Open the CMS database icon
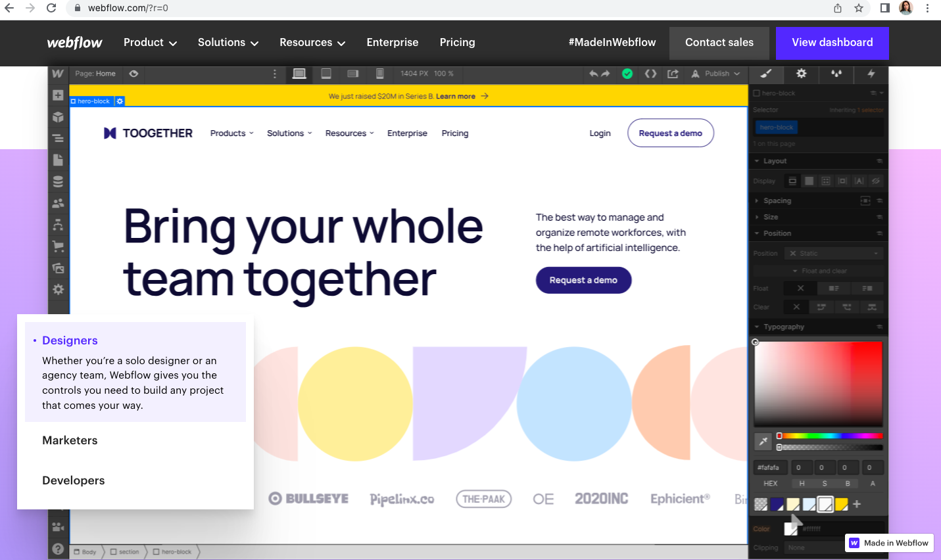Image resolution: width=941 pixels, height=560 pixels. point(58,181)
